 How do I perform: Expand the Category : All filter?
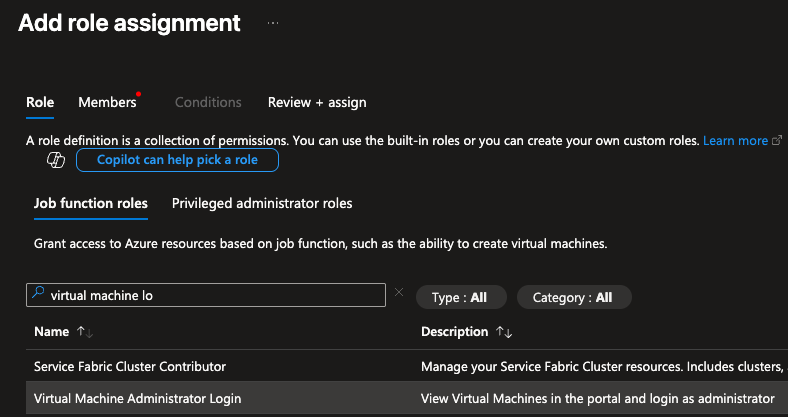574,297
